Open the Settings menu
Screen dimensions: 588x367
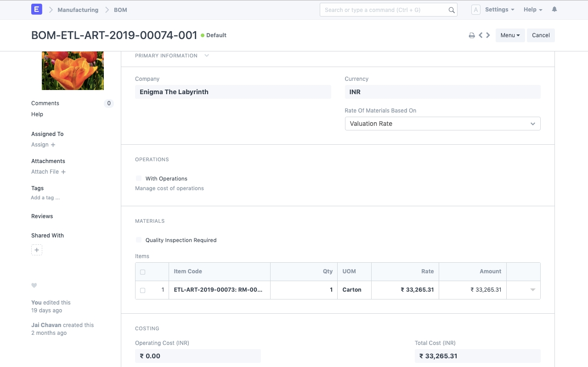(499, 10)
